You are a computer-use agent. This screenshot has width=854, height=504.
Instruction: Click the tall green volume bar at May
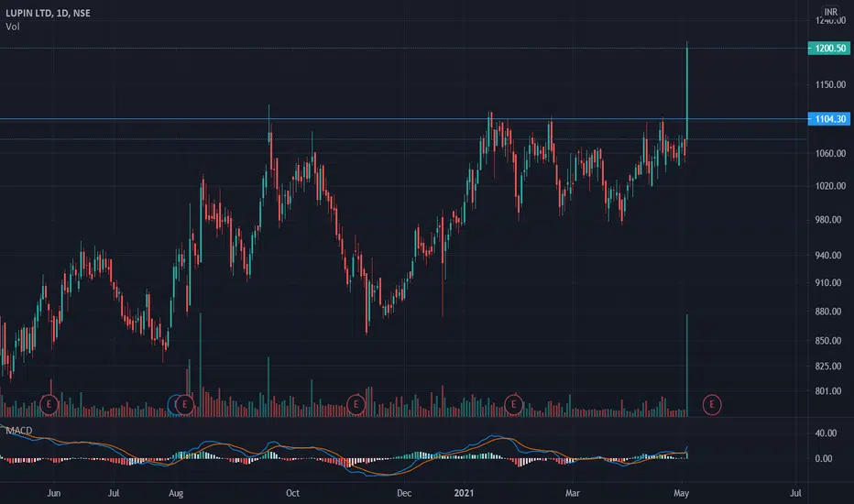pos(687,365)
